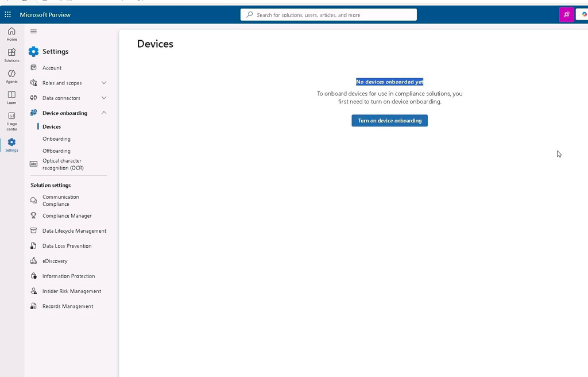
Task: Open Learn in left rail
Action: [x=11, y=98]
